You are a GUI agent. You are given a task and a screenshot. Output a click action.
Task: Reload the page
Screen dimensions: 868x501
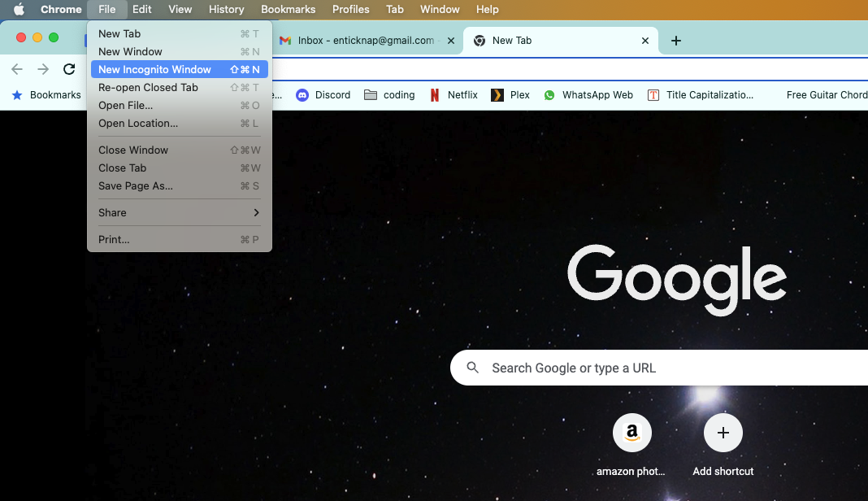[68, 69]
